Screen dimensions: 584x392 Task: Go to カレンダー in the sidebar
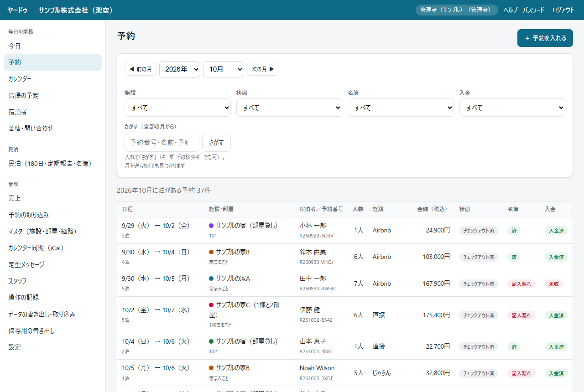[52, 79]
